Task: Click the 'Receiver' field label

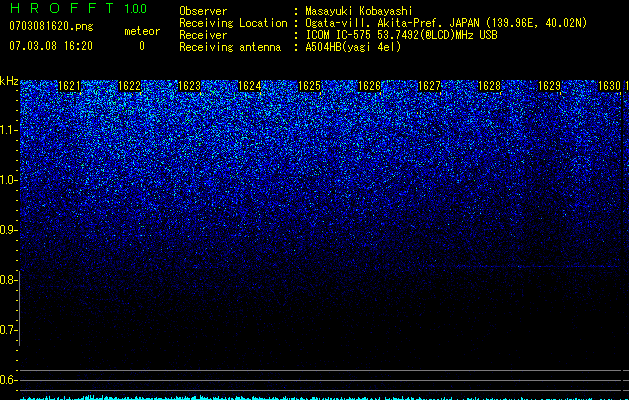Action: [x=203, y=35]
